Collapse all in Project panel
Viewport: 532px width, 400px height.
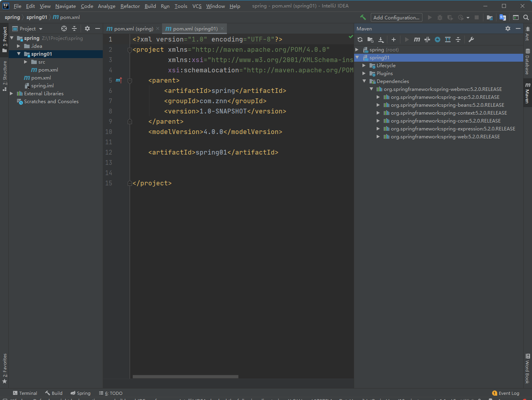click(74, 28)
